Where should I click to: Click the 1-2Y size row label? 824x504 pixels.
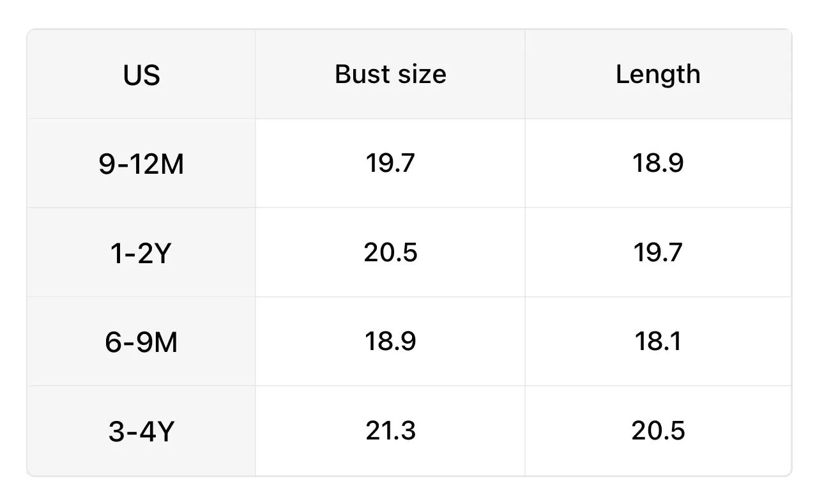pos(141,254)
